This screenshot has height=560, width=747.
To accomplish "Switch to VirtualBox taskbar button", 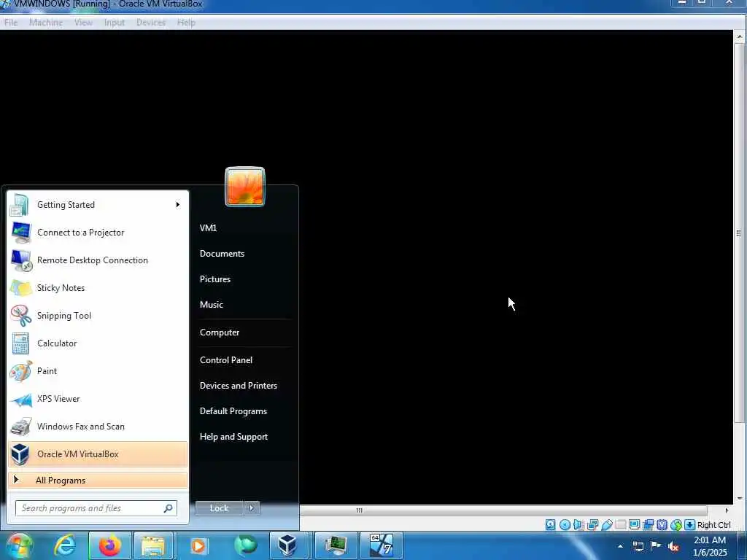I will coord(287,545).
